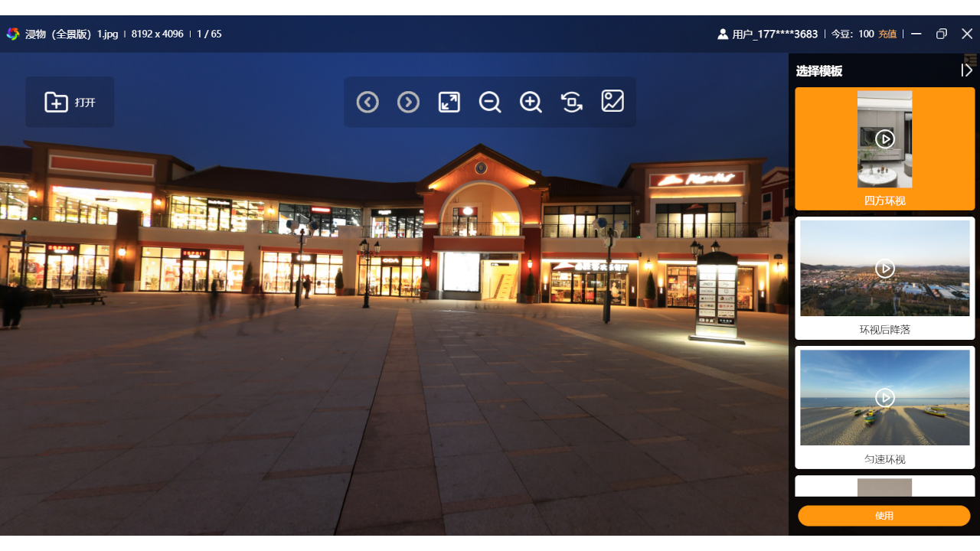
Task: Click the user avatar icon
Action: coord(723,34)
